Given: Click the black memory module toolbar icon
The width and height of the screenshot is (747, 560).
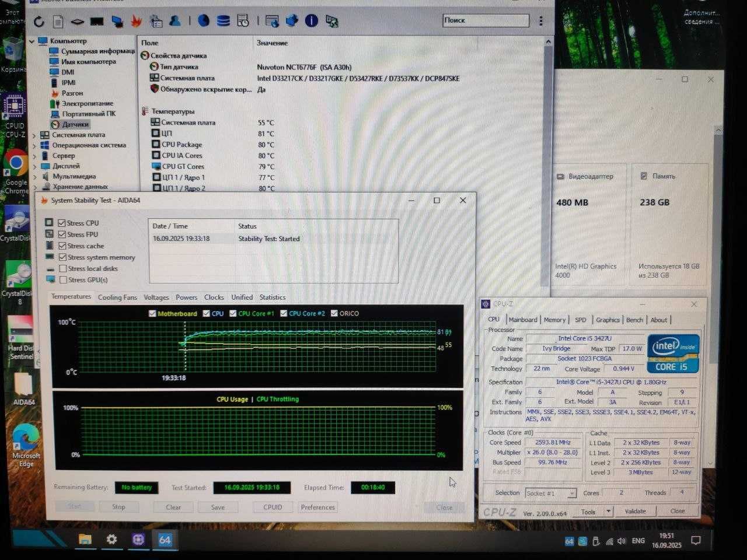Looking at the screenshot, I should point(97,22).
